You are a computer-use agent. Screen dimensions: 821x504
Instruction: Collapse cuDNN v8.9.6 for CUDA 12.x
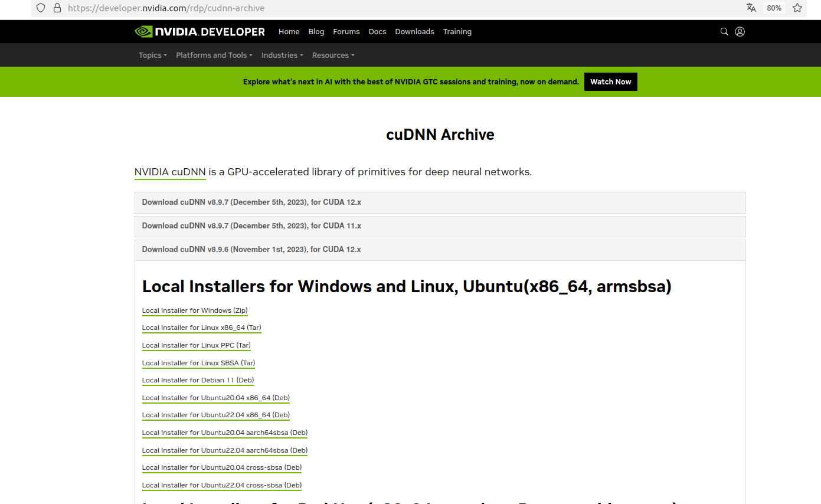pos(440,250)
